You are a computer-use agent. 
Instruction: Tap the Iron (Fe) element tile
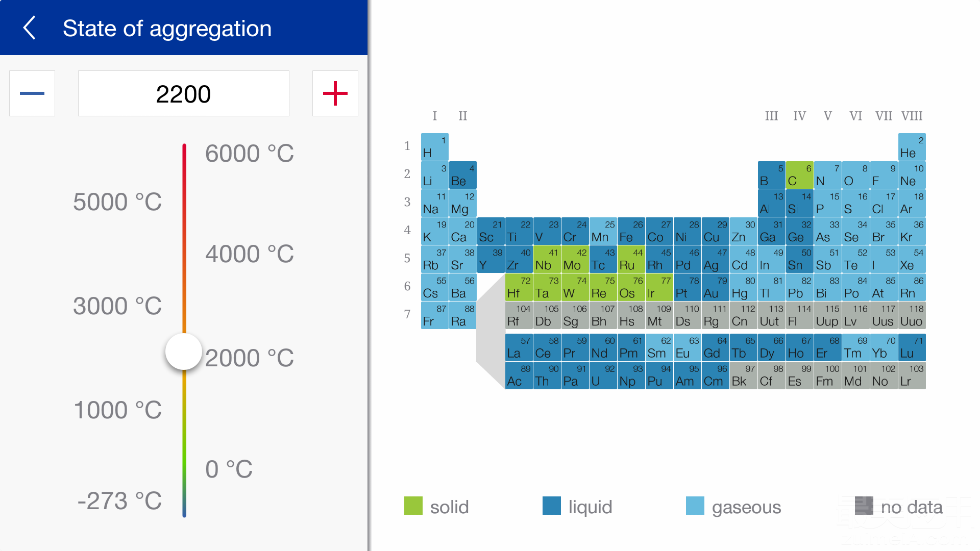(x=631, y=231)
